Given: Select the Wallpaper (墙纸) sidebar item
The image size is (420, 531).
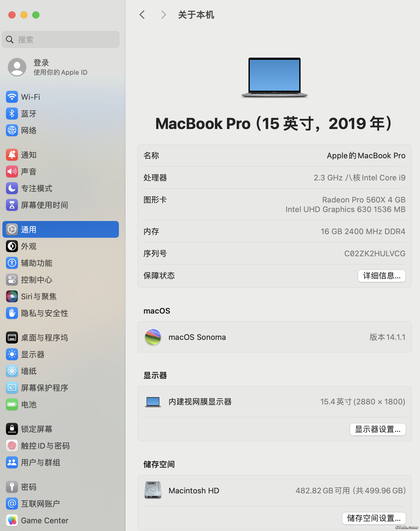Looking at the screenshot, I should pos(29,371).
